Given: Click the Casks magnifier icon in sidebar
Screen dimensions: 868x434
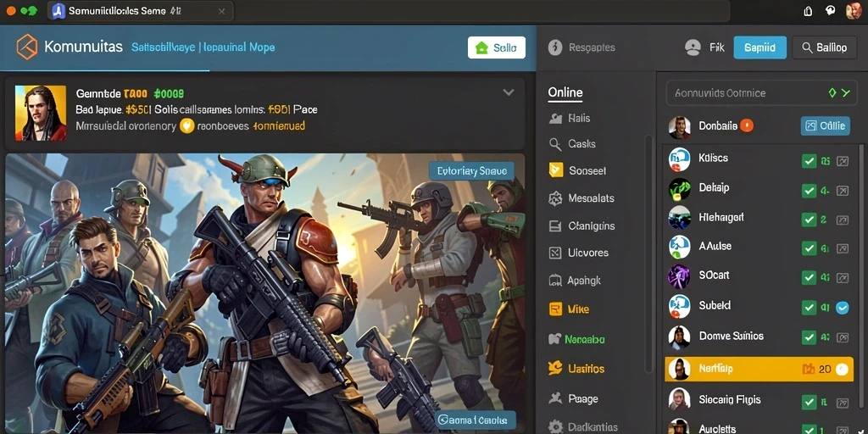Looking at the screenshot, I should [x=555, y=144].
